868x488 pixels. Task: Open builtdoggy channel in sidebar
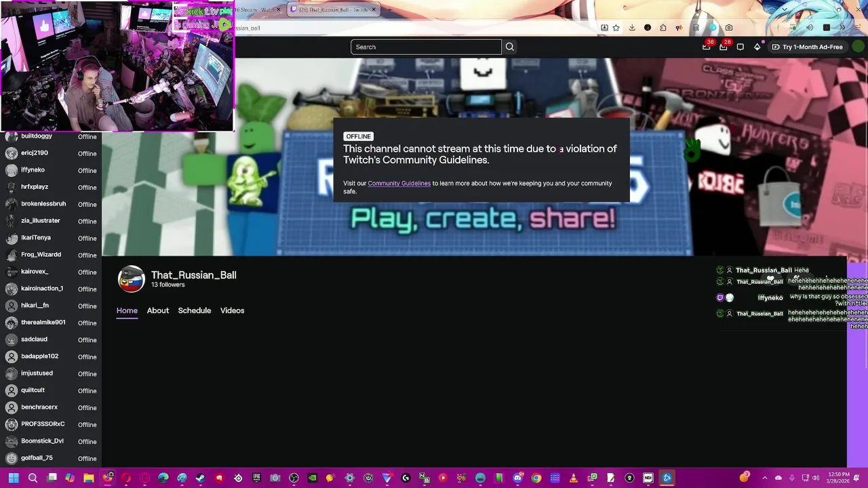51,136
